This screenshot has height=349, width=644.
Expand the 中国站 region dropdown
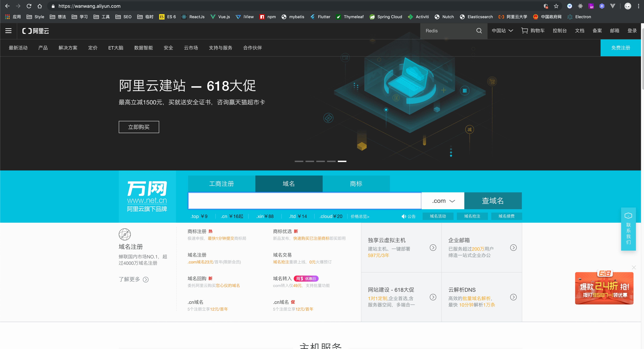coord(502,30)
